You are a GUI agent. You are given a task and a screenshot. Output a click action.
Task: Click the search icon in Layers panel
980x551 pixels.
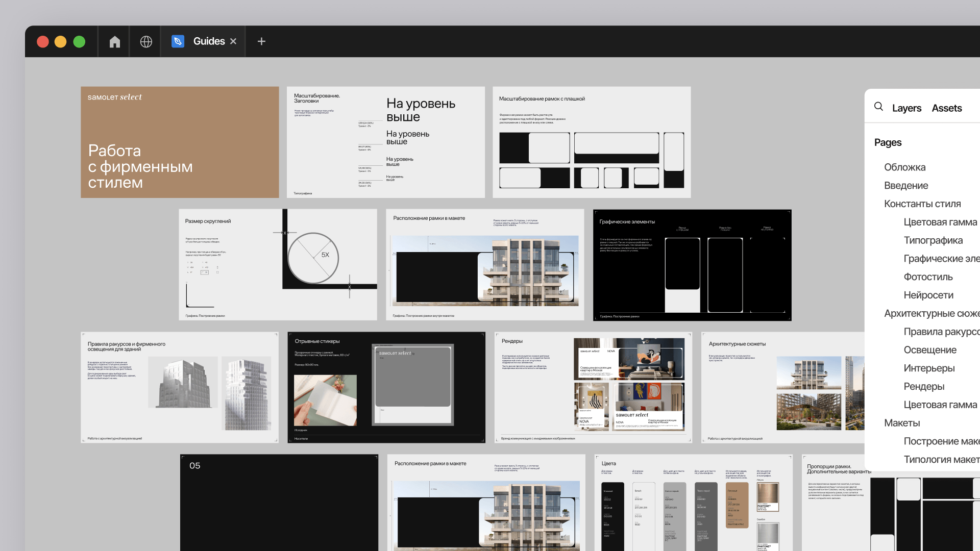(878, 106)
